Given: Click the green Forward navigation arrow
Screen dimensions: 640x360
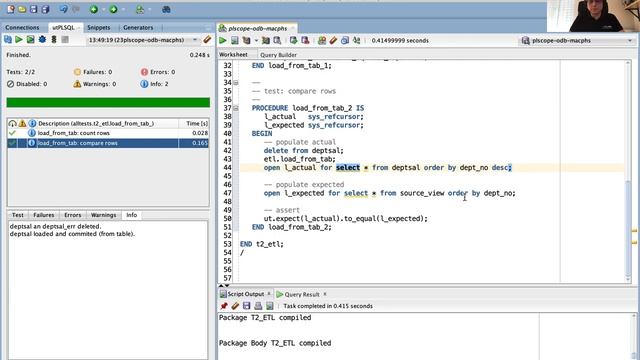Looking at the screenshot, I should pos(113,9).
